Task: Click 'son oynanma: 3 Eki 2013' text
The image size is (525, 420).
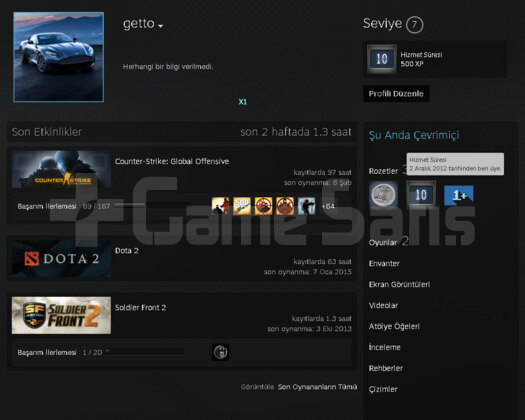Action: (x=309, y=329)
